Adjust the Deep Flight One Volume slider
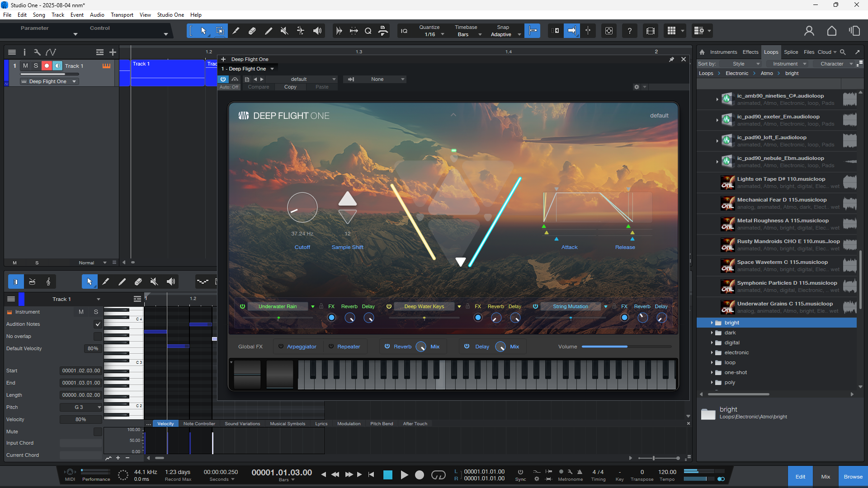 pyautogui.click(x=626, y=347)
